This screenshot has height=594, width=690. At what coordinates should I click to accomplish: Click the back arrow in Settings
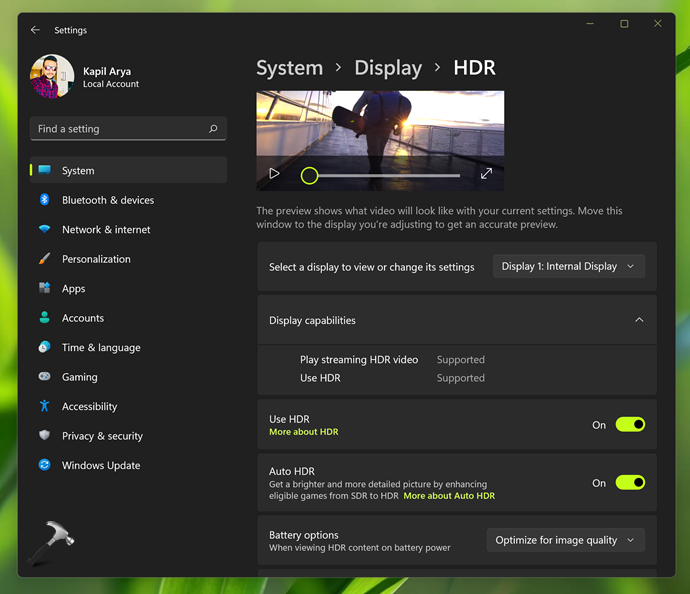click(x=35, y=30)
